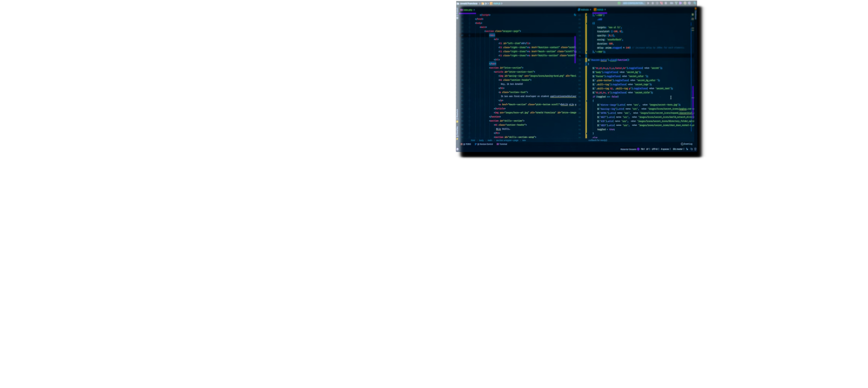
Task: Select the main.js editor tab
Action: [x=599, y=10]
